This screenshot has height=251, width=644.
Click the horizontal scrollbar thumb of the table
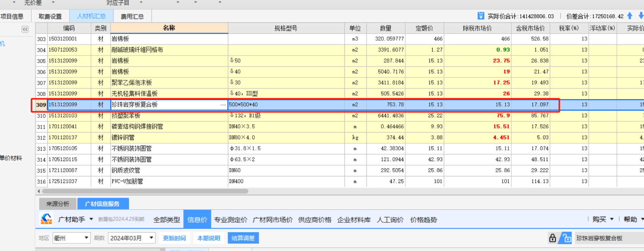[145, 191]
